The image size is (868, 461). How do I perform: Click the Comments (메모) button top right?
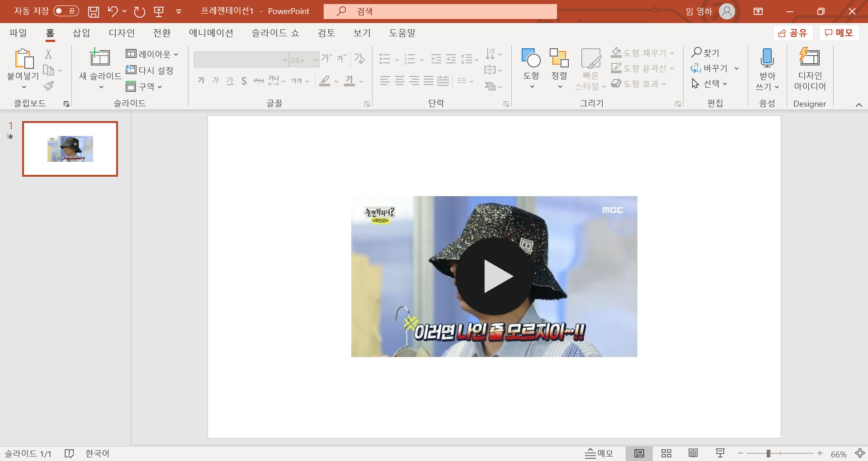pos(839,33)
